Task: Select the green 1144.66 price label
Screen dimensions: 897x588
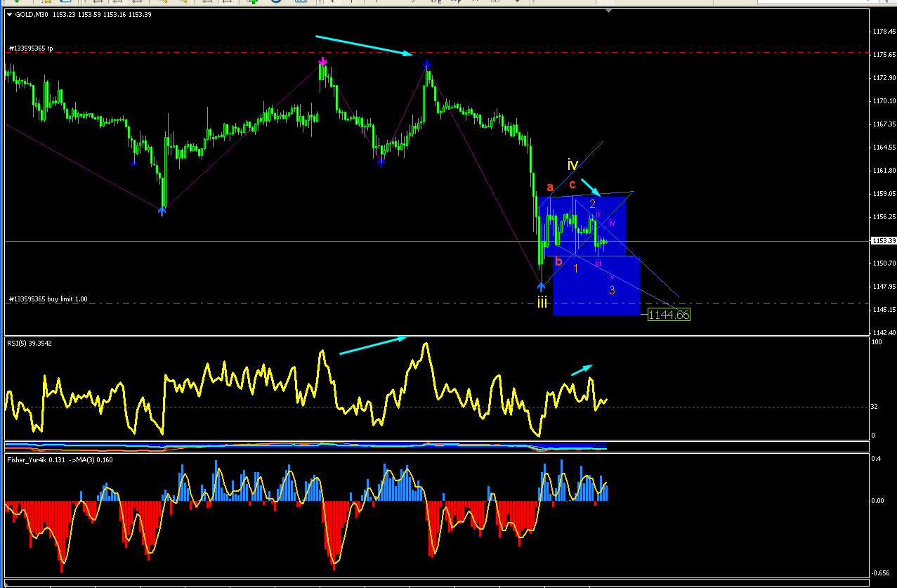Action: click(x=669, y=315)
